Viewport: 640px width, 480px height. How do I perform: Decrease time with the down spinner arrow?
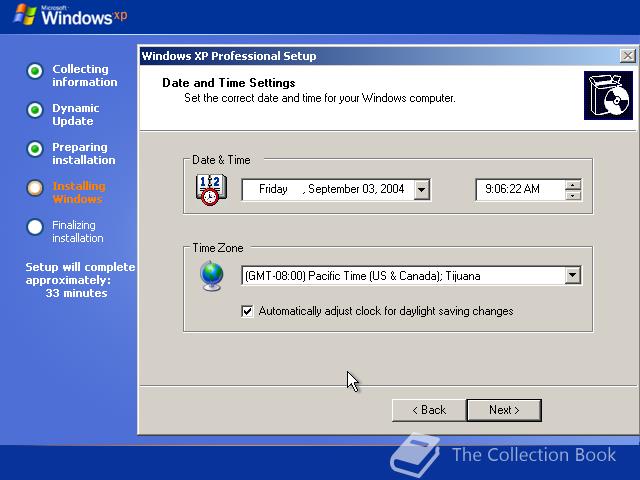point(573,195)
